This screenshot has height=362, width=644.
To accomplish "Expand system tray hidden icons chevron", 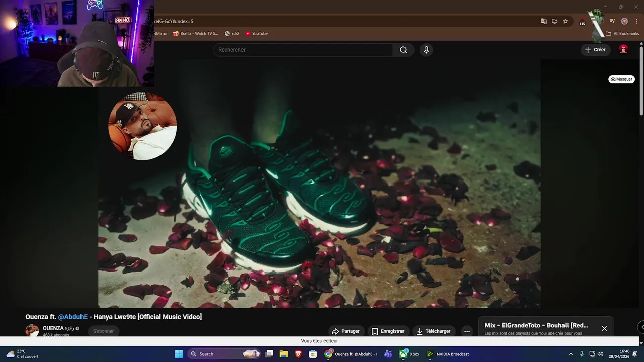I will [x=571, y=354].
